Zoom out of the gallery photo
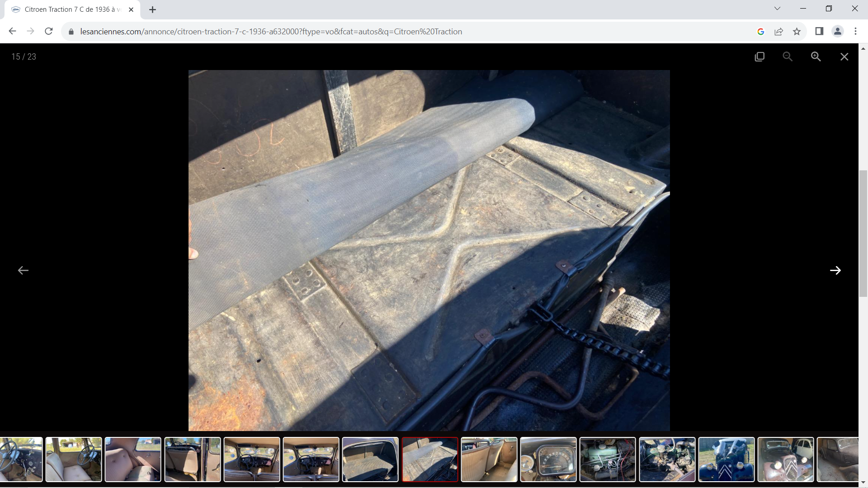The height and width of the screenshot is (488, 868). 788,56
